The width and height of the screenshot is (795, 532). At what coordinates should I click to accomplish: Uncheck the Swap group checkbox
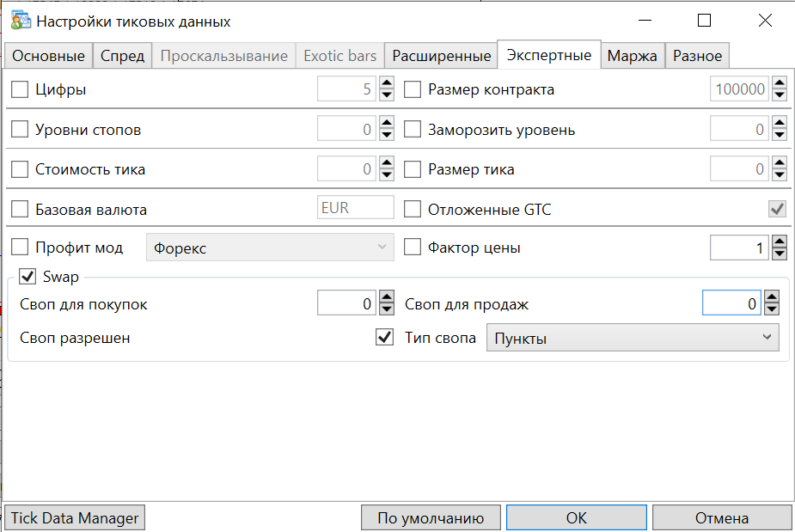tap(28, 277)
